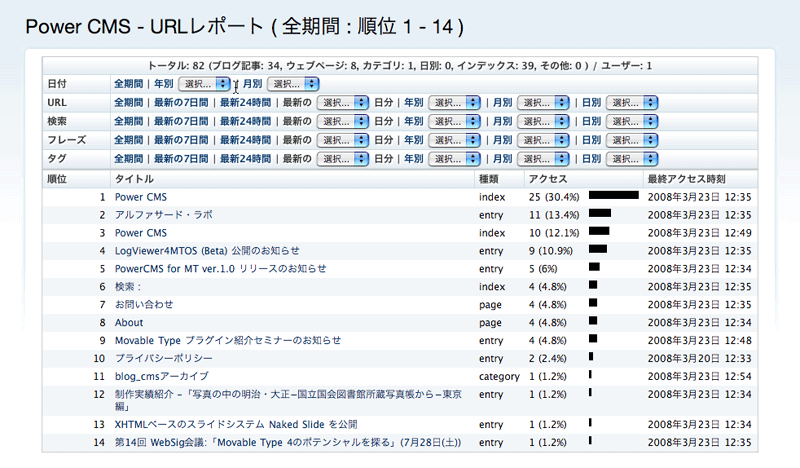Choose 最新24時間 in the URL row

(245, 103)
